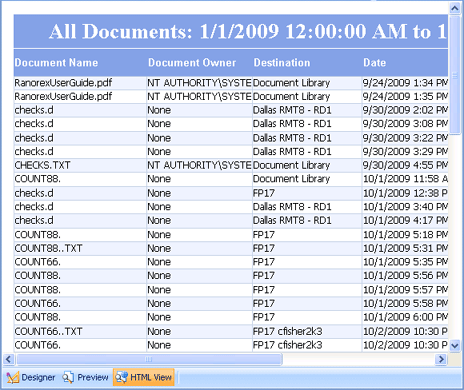This screenshot has height=390, width=464.
Task: Click the Preview tab magnifier icon
Action: click(68, 377)
